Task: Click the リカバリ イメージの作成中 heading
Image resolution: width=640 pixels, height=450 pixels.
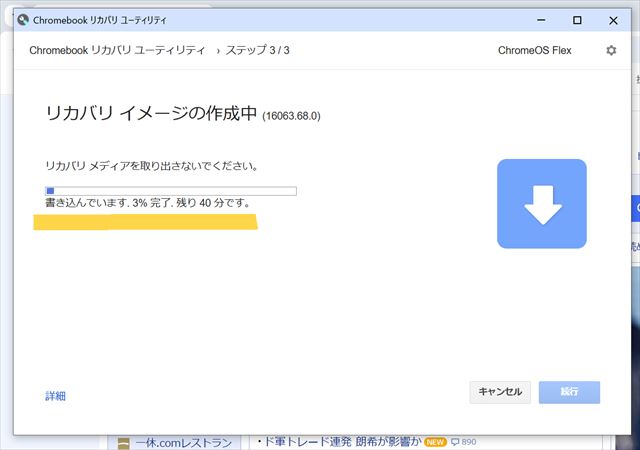Action: (x=151, y=113)
